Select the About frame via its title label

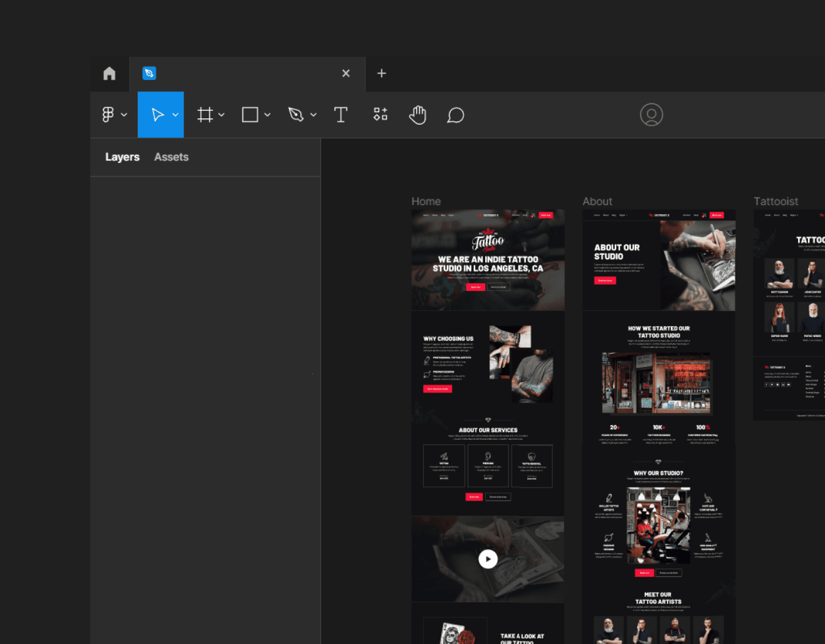pyautogui.click(x=597, y=201)
